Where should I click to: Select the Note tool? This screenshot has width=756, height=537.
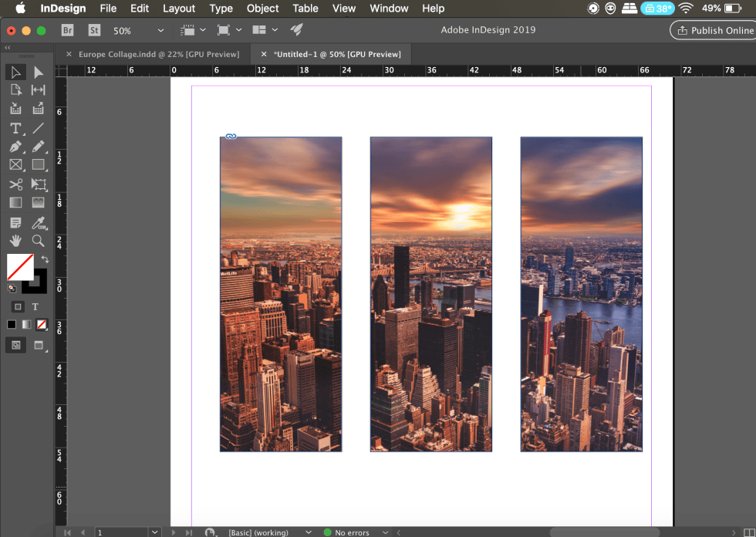(x=15, y=223)
